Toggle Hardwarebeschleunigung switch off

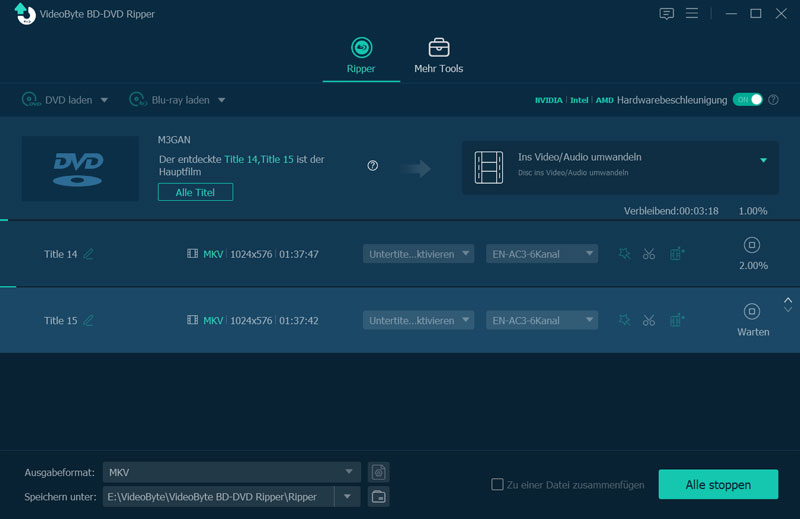click(x=747, y=100)
